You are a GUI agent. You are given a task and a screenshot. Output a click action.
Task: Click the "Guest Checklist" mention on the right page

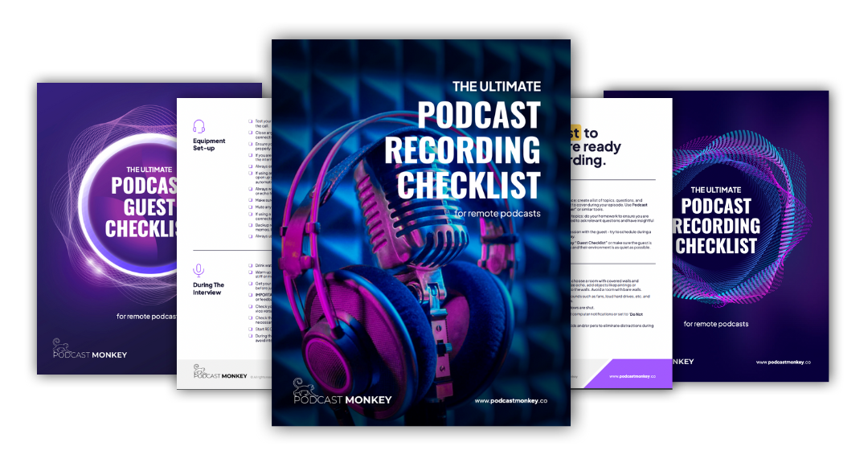(x=592, y=243)
